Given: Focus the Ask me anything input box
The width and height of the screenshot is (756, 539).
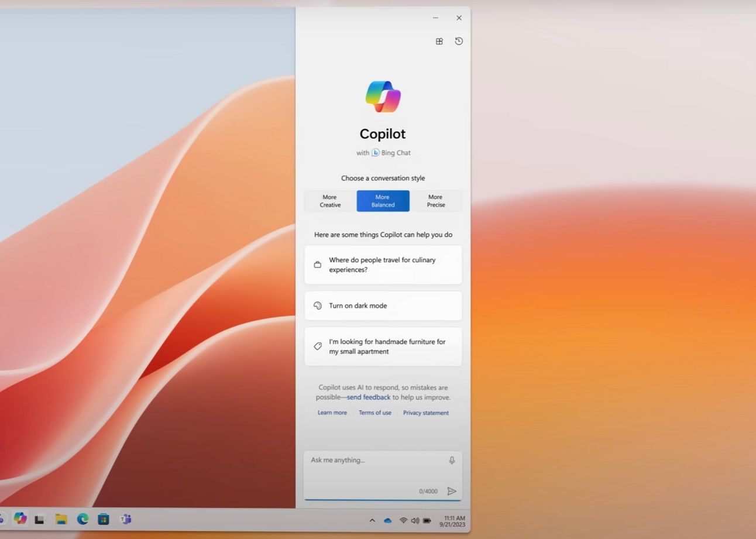Looking at the screenshot, I should [383, 475].
